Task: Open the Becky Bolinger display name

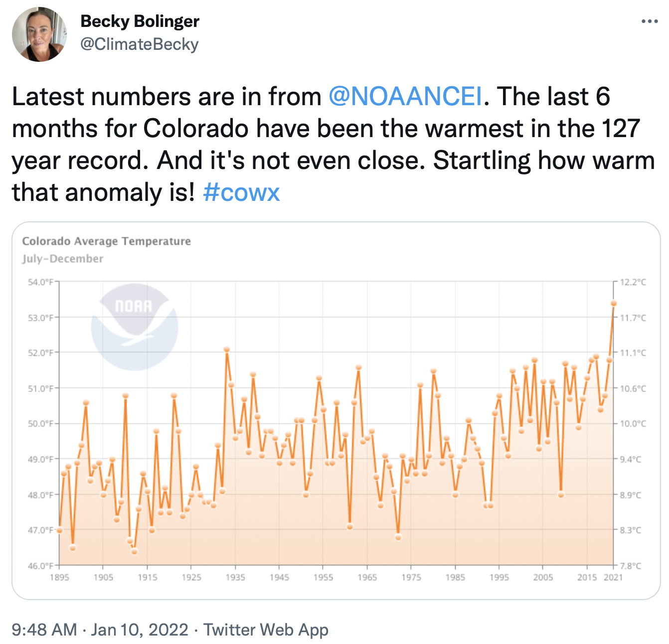Action: tap(140, 21)
